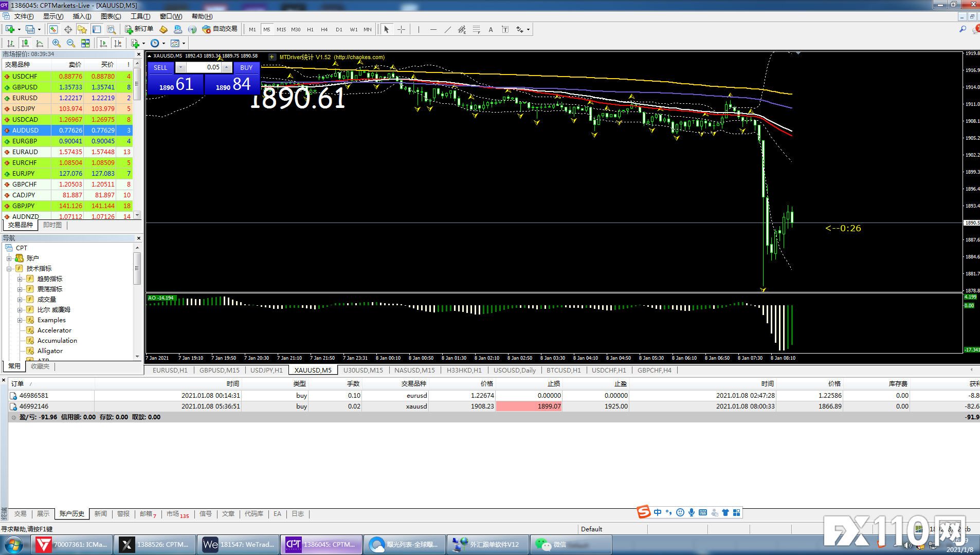Click the Navigator vertical scrollbar
This screenshot has height=555, width=980.
click(x=137, y=302)
